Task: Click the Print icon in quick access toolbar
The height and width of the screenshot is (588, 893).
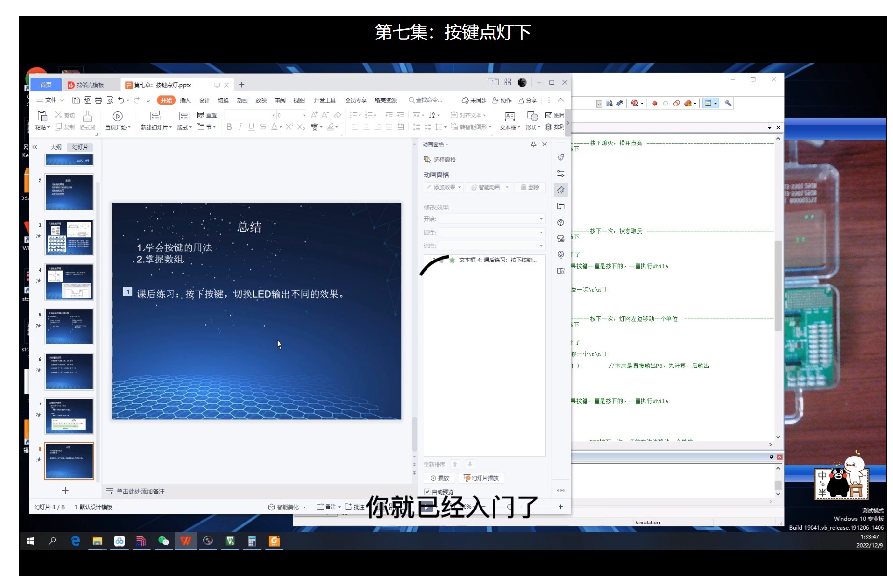Action: tap(98, 100)
